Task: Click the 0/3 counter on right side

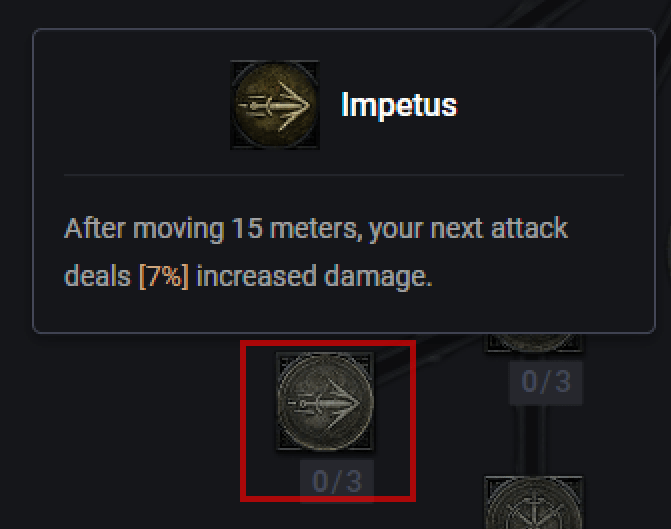Action: tap(546, 381)
